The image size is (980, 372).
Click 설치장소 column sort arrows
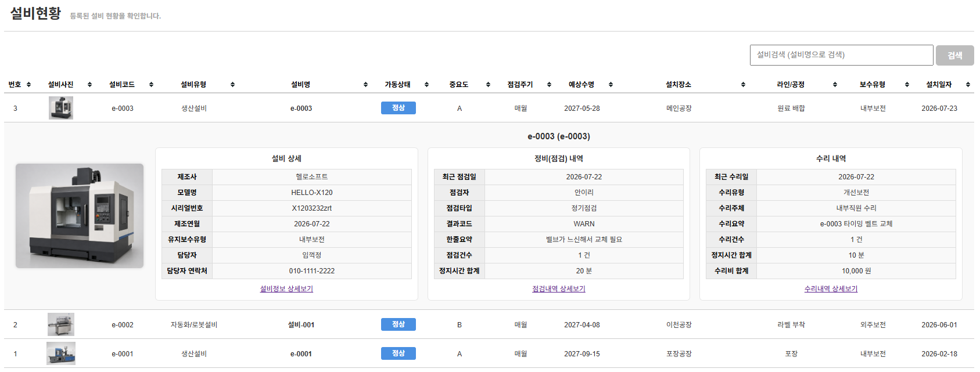(x=743, y=85)
